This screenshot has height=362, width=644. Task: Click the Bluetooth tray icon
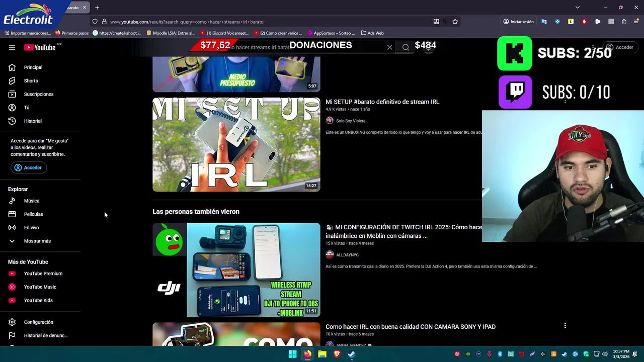(500, 354)
